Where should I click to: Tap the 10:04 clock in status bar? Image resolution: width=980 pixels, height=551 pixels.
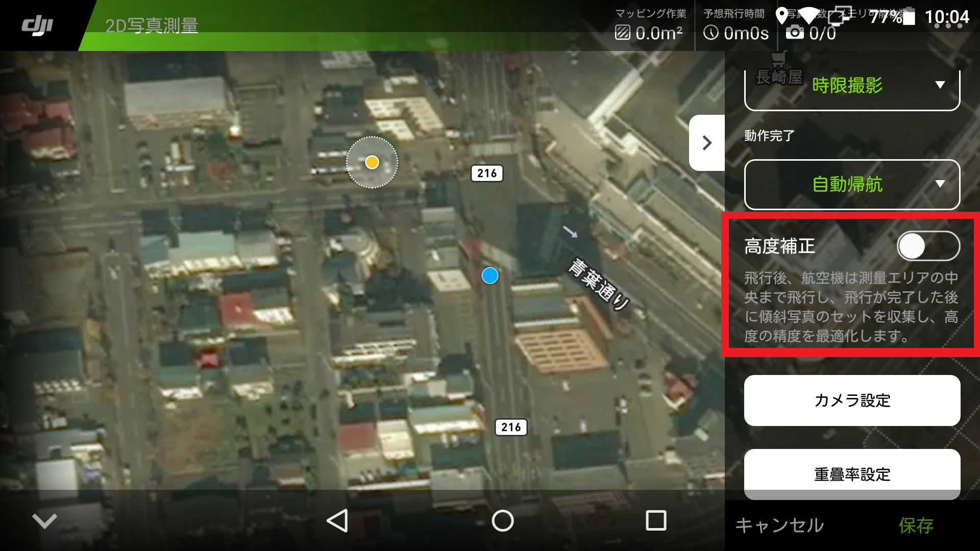point(947,17)
